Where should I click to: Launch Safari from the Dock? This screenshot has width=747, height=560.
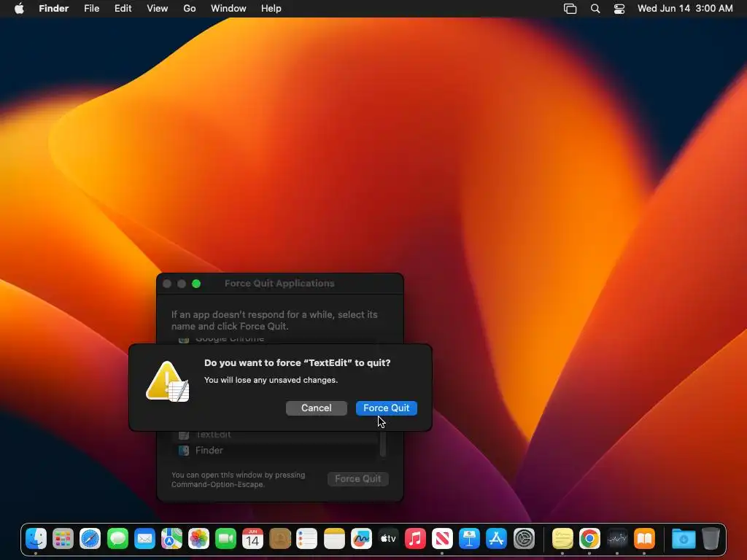coord(90,539)
